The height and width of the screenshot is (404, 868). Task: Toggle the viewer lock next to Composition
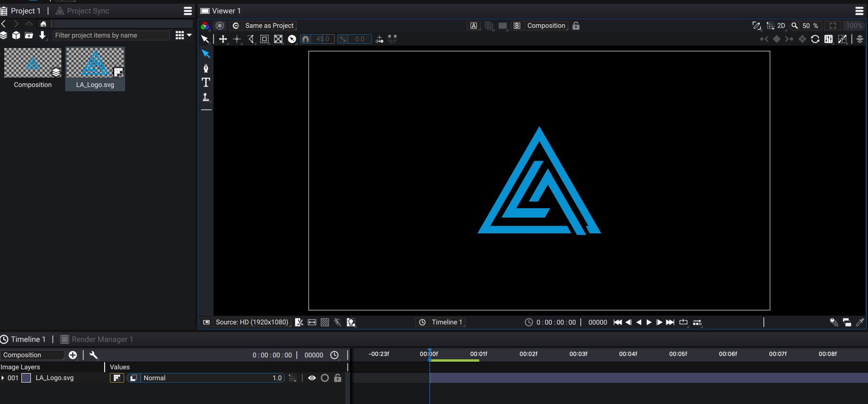[x=576, y=26]
